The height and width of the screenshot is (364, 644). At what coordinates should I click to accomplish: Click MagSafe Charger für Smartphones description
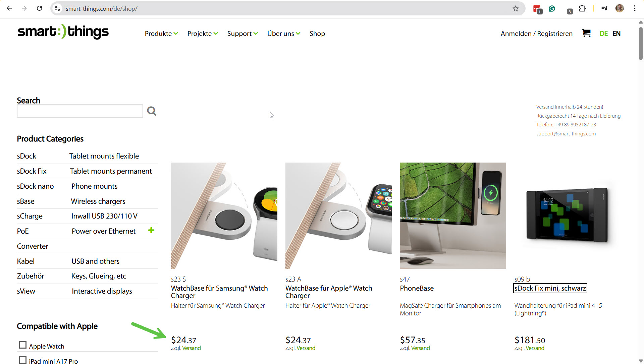[450, 309]
